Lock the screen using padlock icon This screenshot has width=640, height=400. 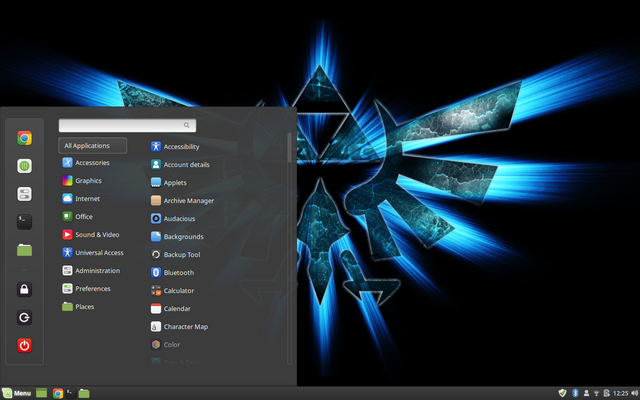[x=24, y=289]
